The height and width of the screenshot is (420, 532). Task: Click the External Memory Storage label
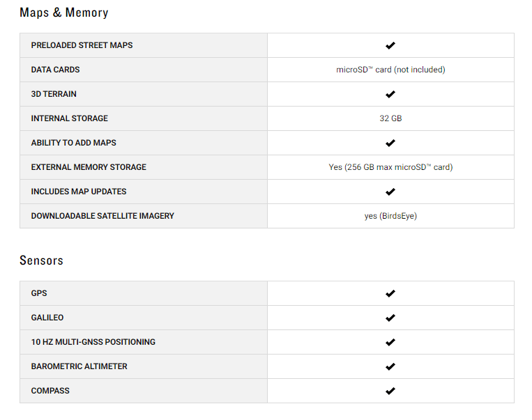[89, 167]
